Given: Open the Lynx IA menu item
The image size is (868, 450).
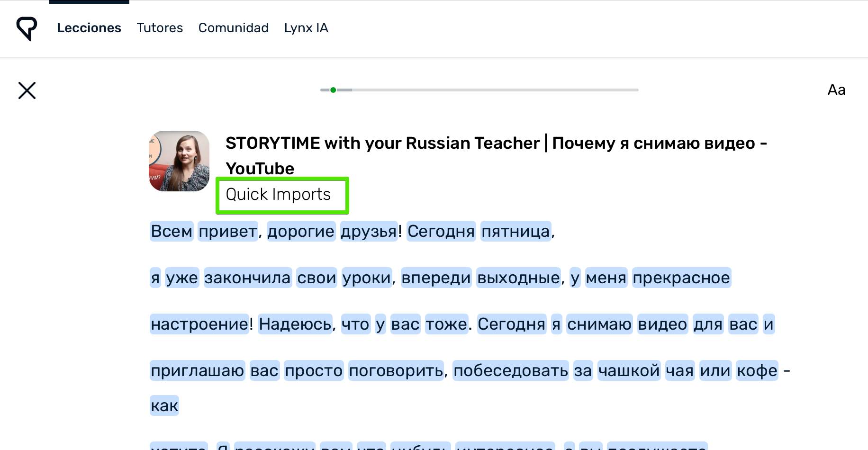Looking at the screenshot, I should click(x=306, y=28).
